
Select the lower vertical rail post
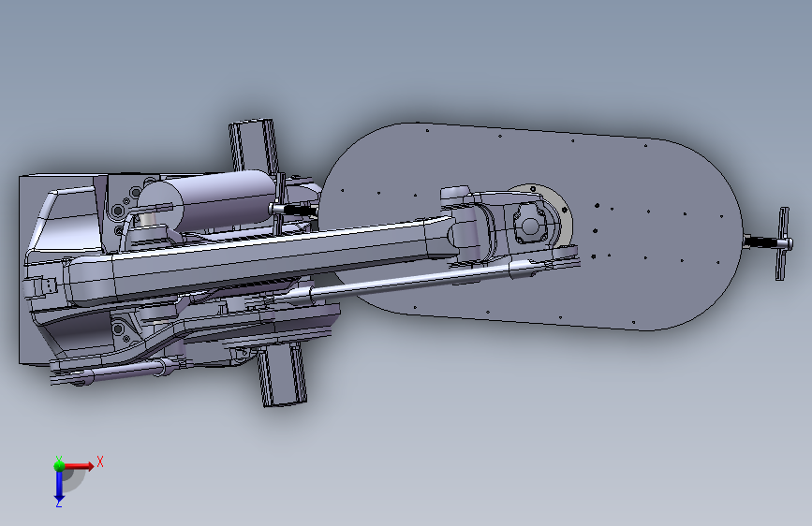coord(282,374)
